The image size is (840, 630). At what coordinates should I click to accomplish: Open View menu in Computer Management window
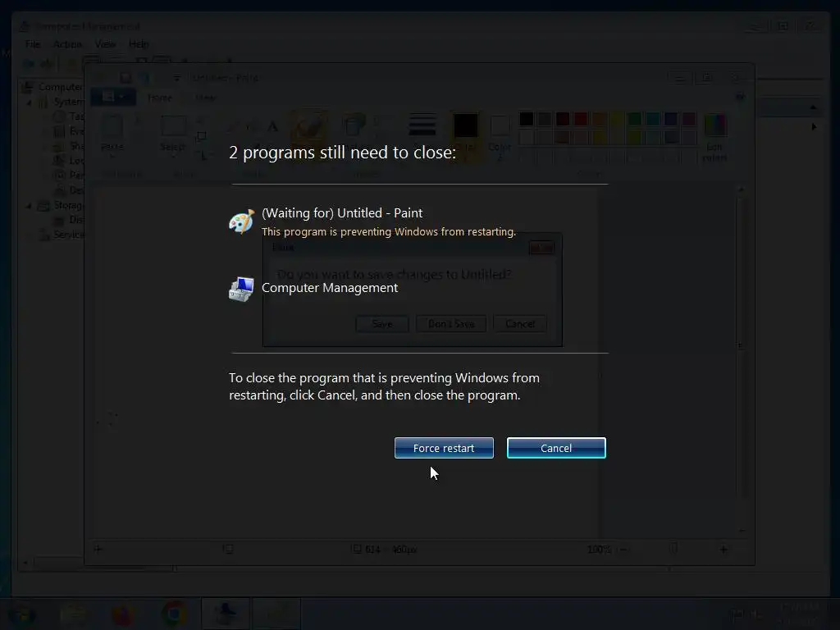pos(105,44)
